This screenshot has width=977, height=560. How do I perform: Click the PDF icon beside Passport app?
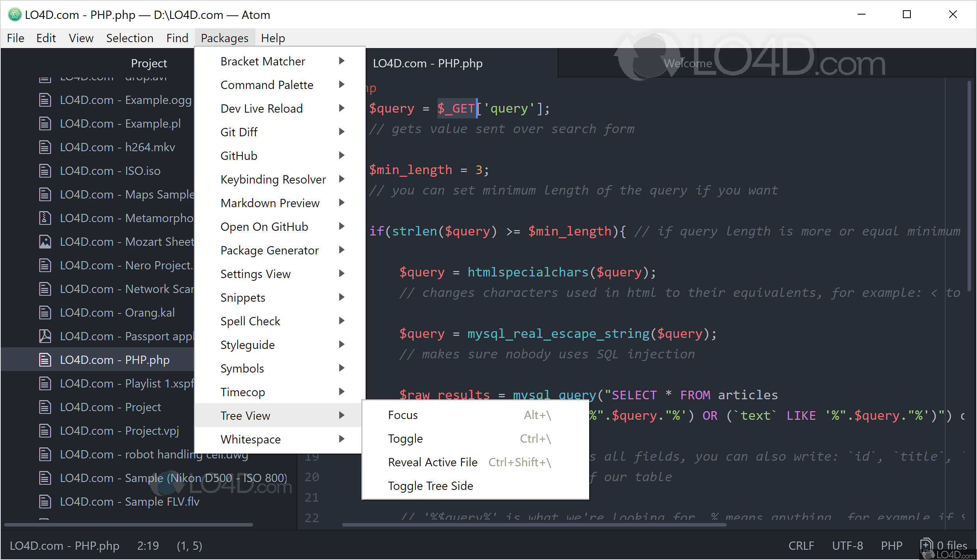pos(45,336)
